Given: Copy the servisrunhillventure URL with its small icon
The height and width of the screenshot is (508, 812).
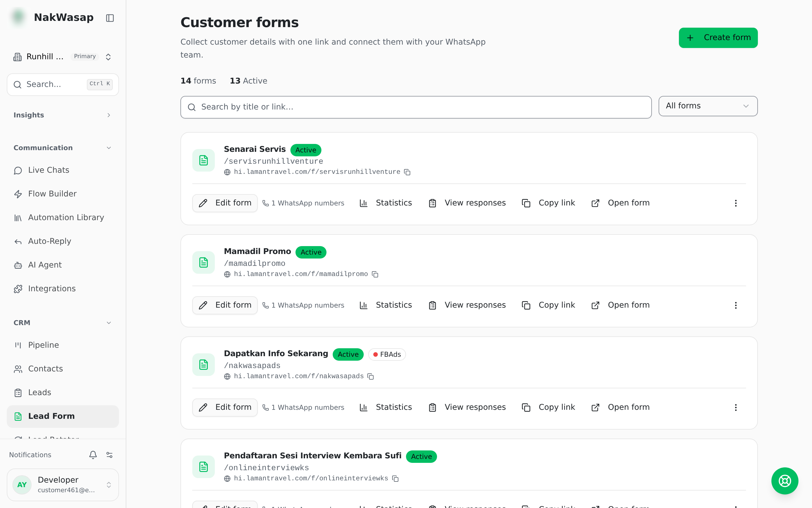Looking at the screenshot, I should 407,172.
